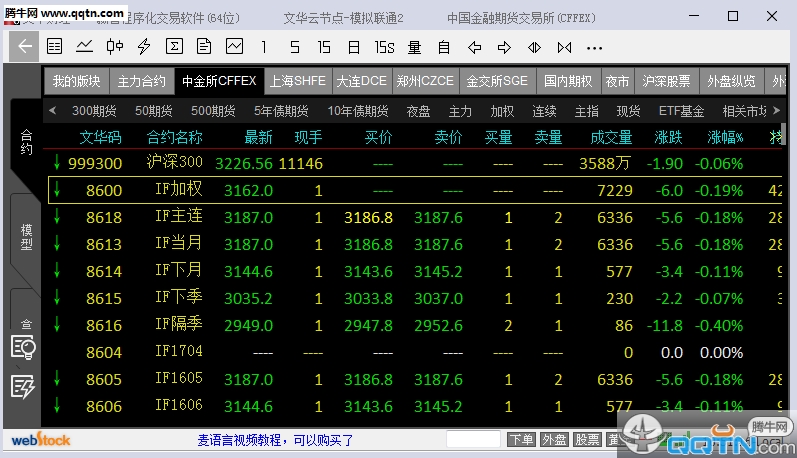
Task: Open the 合约 side panel tab
Action: click(26, 142)
